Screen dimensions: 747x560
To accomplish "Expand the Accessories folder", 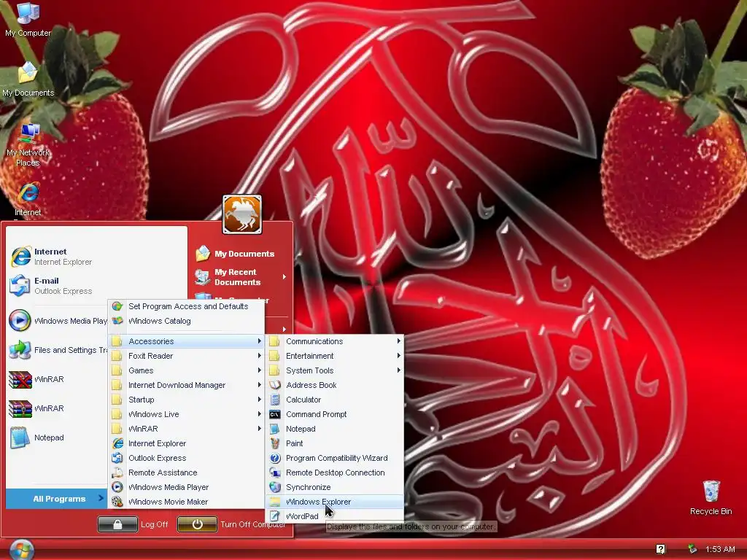I will click(186, 341).
